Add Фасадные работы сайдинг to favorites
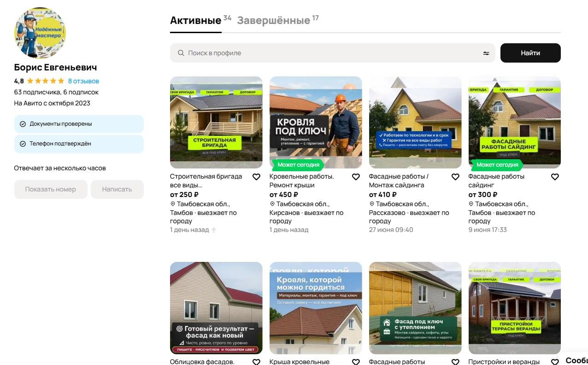The height and width of the screenshot is (365, 588). pyautogui.click(x=555, y=176)
